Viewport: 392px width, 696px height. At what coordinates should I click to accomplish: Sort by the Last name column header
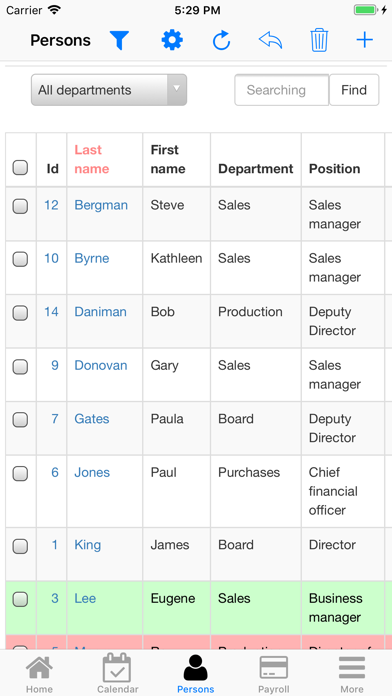coord(92,159)
